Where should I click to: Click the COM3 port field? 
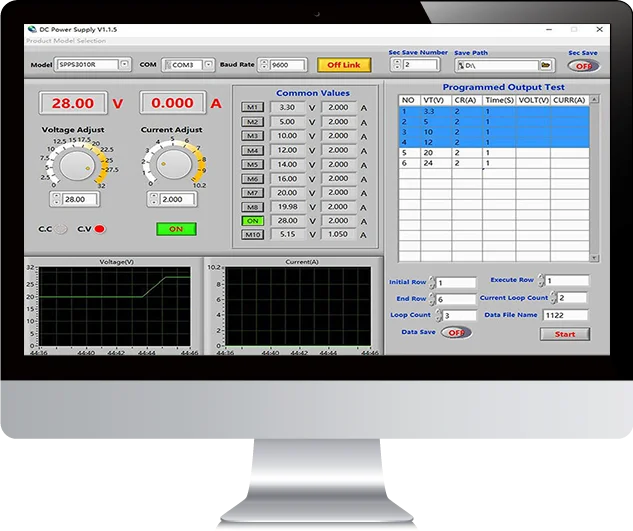[183, 65]
